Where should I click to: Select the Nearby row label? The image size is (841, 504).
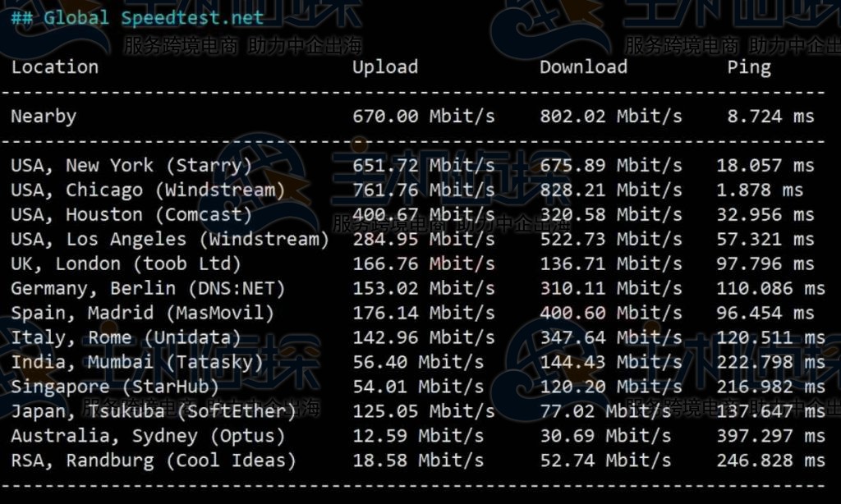tap(44, 117)
